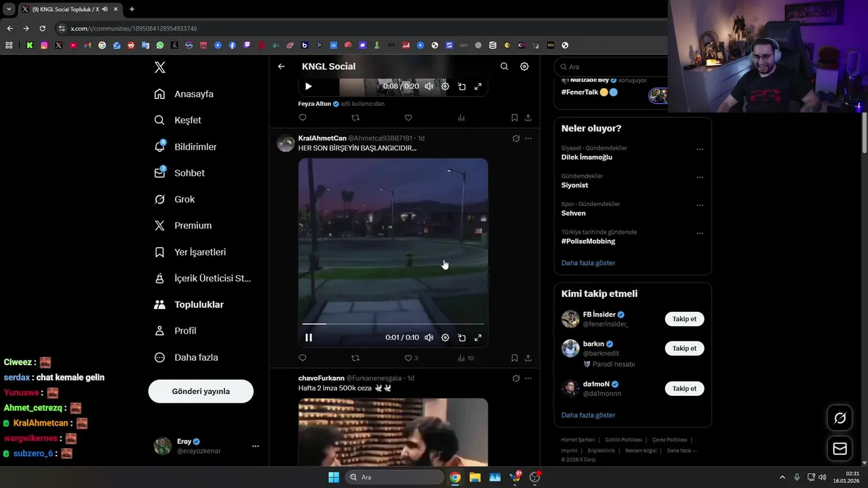
Task: Search within the KNGL Social community
Action: pyautogui.click(x=504, y=66)
